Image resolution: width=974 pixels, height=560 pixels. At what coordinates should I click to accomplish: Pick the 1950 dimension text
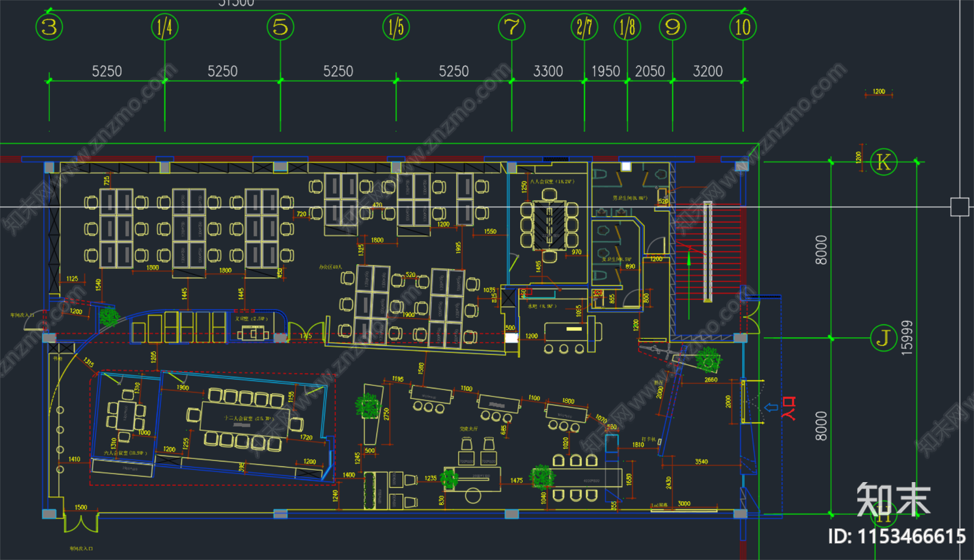tap(606, 71)
